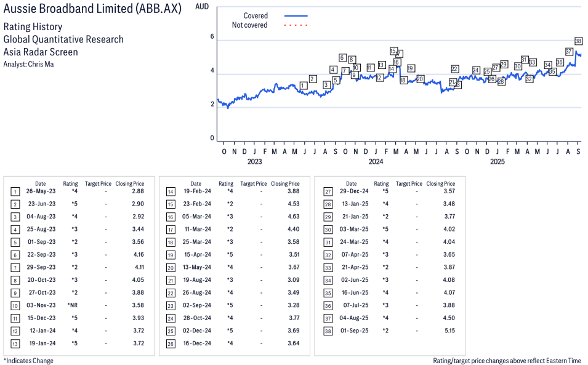Select the closing price '5.15'
The width and height of the screenshot is (588, 365).
pyautogui.click(x=449, y=331)
